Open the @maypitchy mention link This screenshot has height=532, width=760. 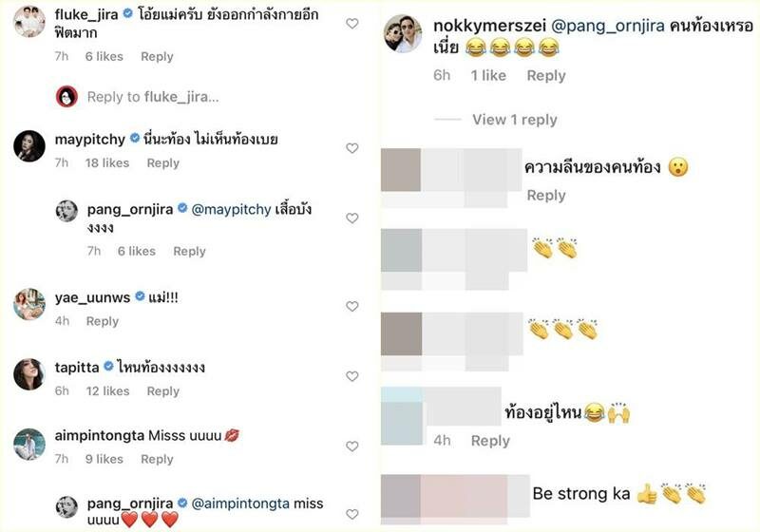[x=231, y=209]
